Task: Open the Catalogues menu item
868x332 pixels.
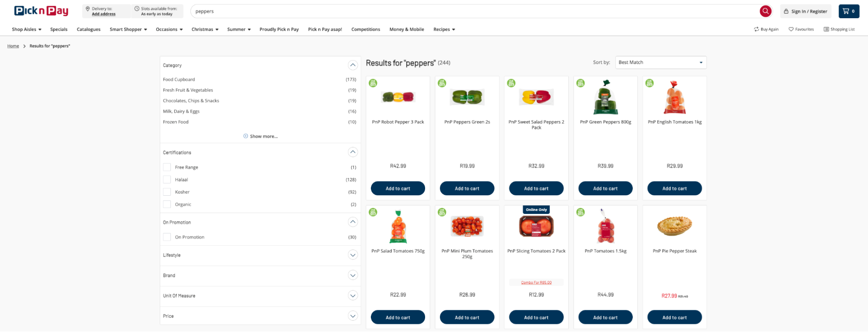Action: (89, 30)
